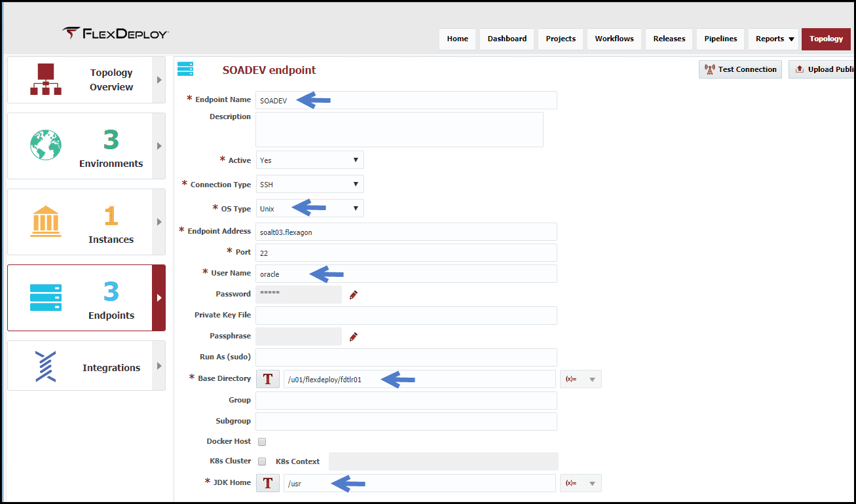856x504 pixels.
Task: Toggle the K8s Cluster checkbox
Action: tap(262, 461)
